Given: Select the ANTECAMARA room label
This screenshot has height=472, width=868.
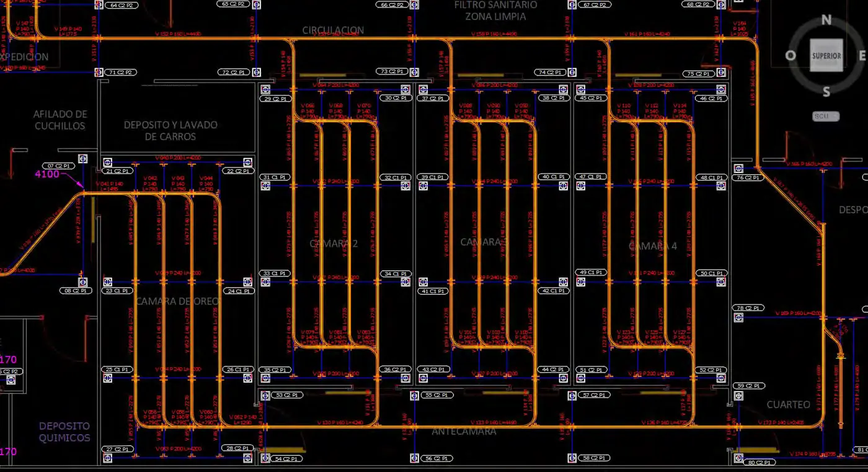Looking at the screenshot, I should point(464,431).
